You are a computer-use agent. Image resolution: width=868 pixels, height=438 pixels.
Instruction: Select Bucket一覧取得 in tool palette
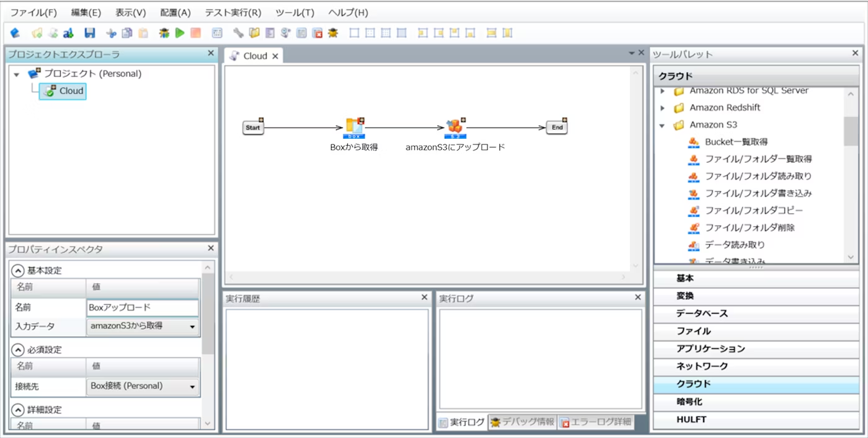point(736,142)
